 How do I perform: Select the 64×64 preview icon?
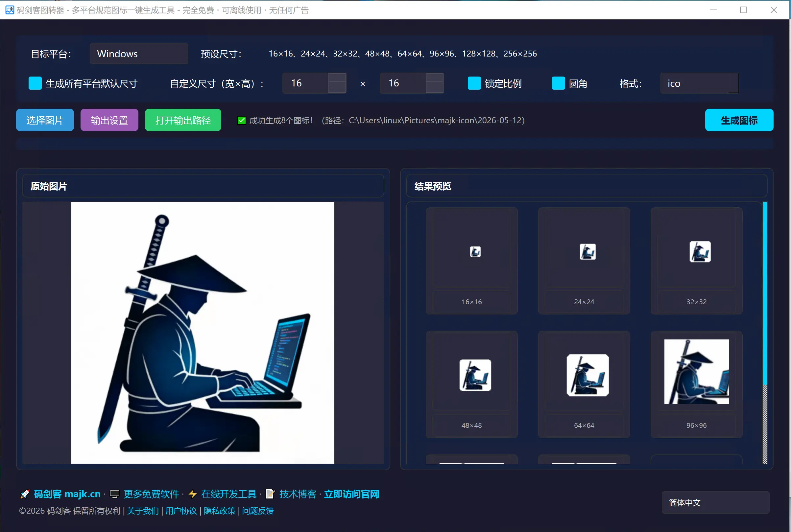(x=587, y=375)
